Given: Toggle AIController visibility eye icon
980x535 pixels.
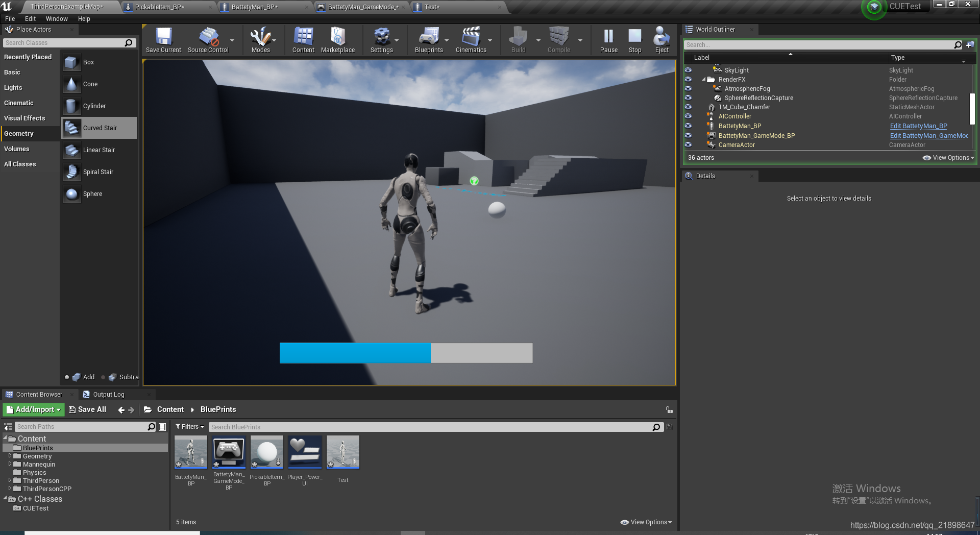Looking at the screenshot, I should [x=688, y=116].
